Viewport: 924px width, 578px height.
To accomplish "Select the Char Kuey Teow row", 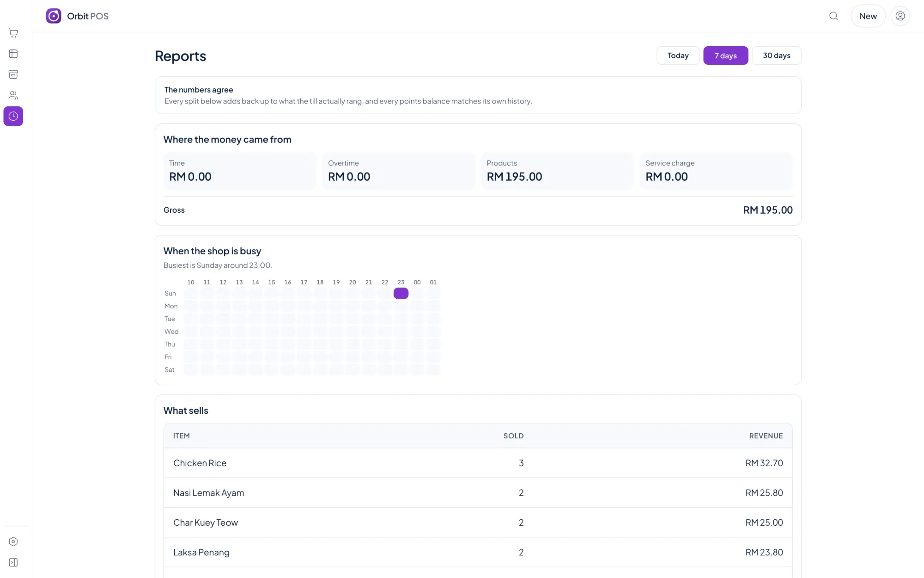I will 478,523.
